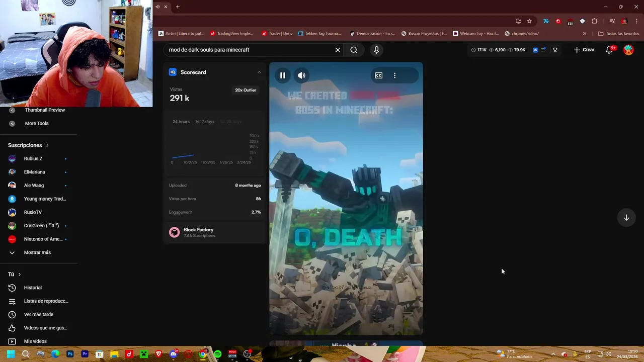Click the 17.1K vidIQ stat
The image size is (644, 362).
click(x=479, y=50)
